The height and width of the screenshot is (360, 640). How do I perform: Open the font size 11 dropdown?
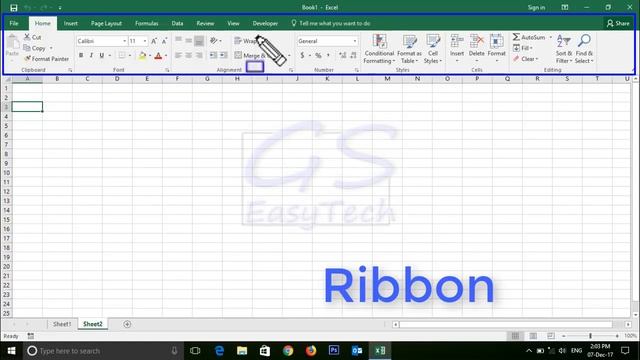145,41
